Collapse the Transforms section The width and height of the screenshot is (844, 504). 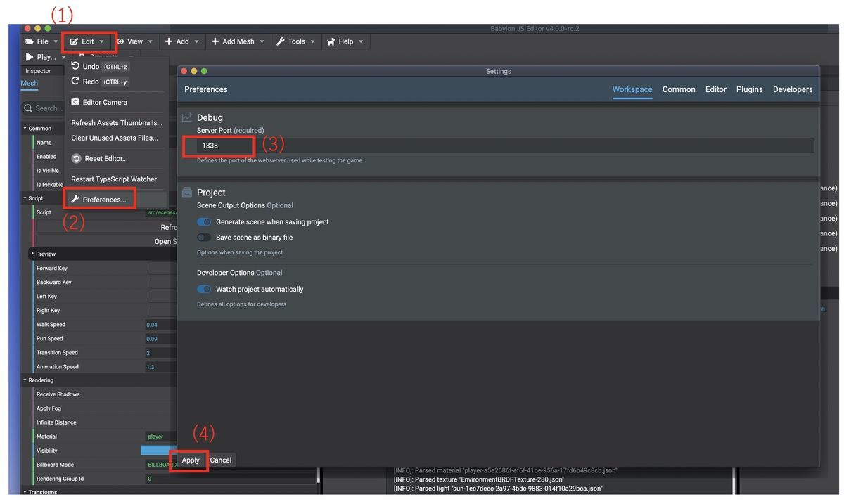coord(41,492)
